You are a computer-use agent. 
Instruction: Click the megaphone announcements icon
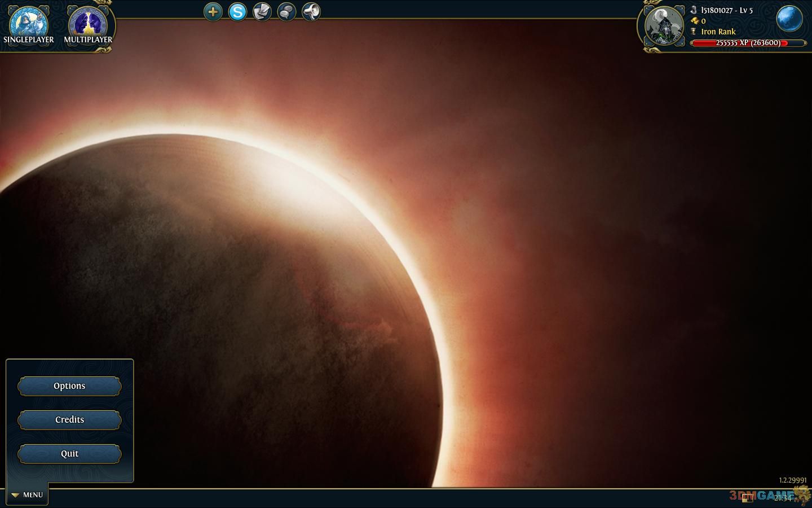[x=311, y=11]
